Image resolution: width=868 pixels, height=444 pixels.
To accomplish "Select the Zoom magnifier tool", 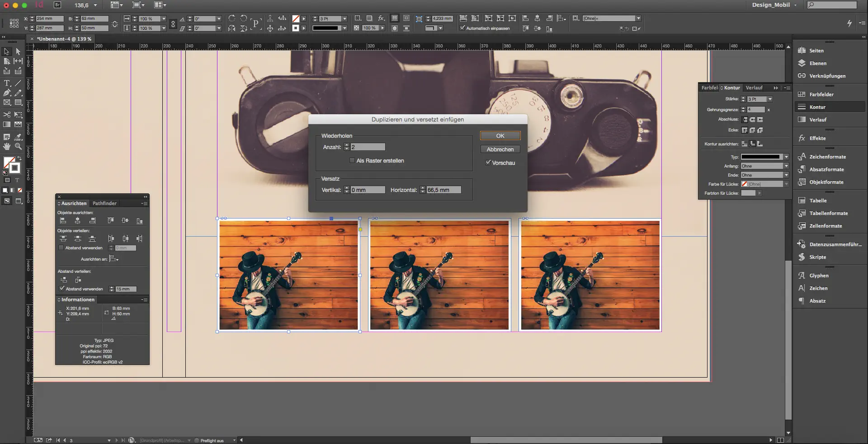I will tap(18, 146).
